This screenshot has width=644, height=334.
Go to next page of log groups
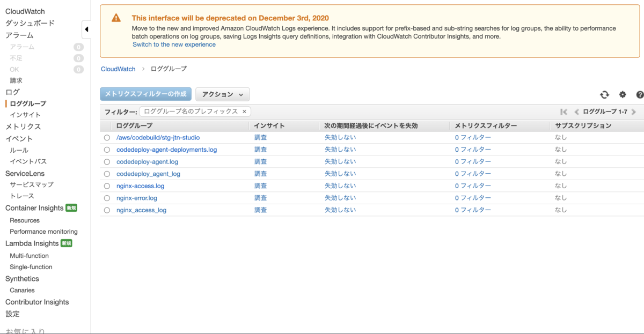pyautogui.click(x=634, y=112)
